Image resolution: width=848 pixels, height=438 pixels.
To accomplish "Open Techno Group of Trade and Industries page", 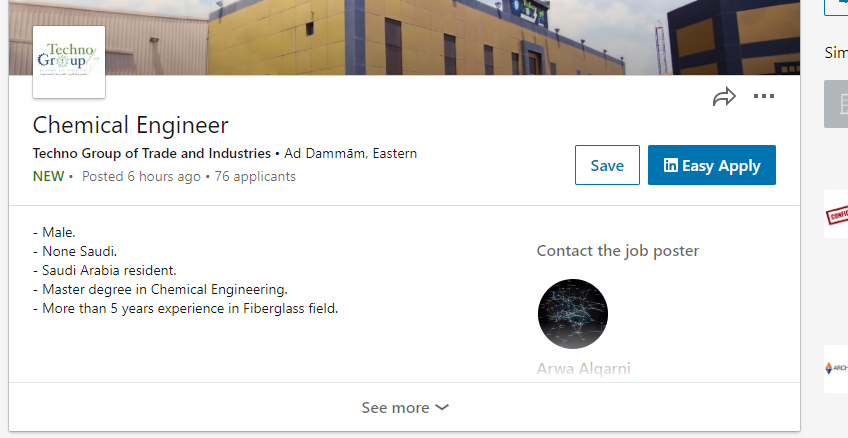I will point(151,154).
